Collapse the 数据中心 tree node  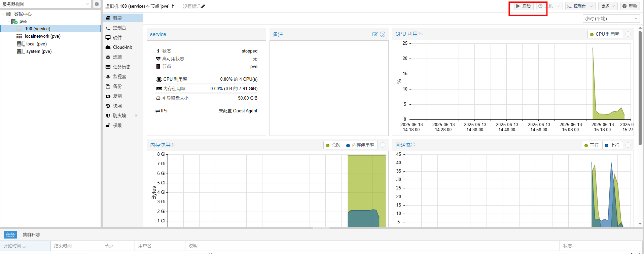(x=3, y=14)
